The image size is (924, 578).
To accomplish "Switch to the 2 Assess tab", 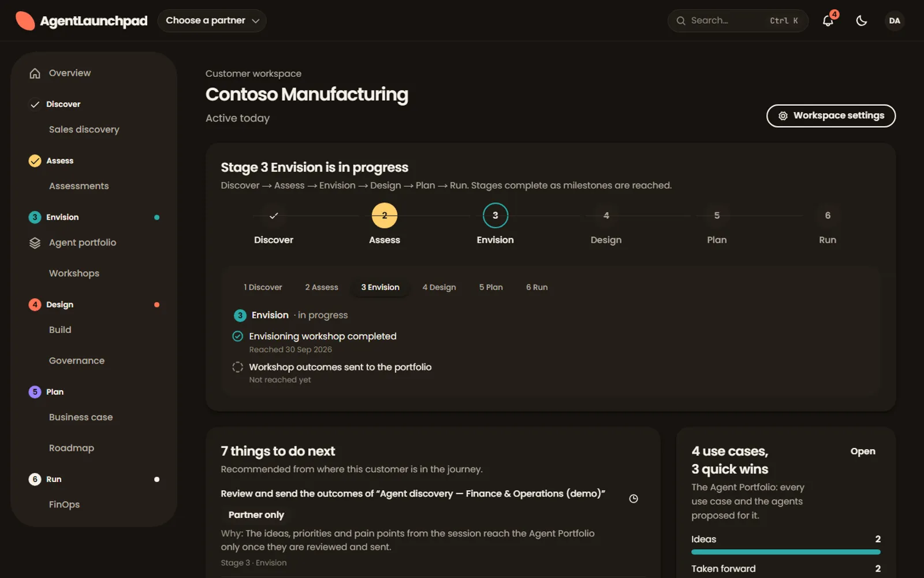I will coord(322,287).
